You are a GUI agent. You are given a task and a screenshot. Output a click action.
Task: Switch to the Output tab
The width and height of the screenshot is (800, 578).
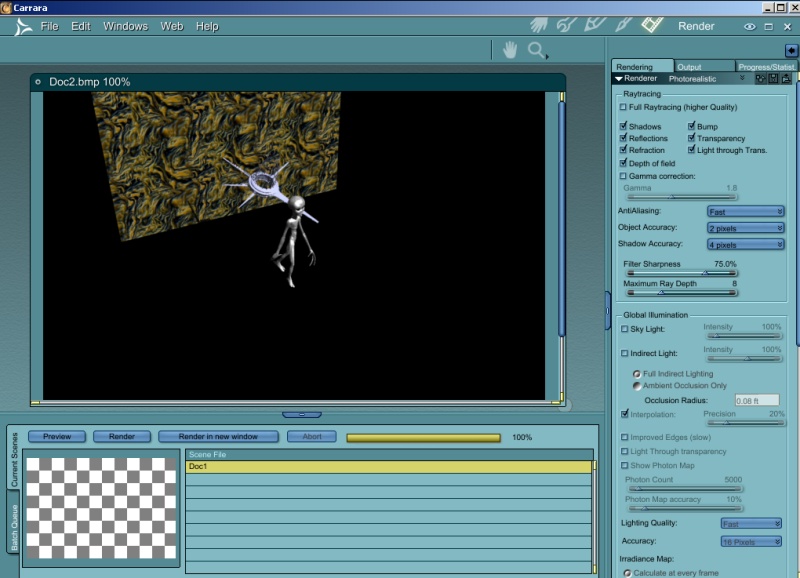click(689, 67)
